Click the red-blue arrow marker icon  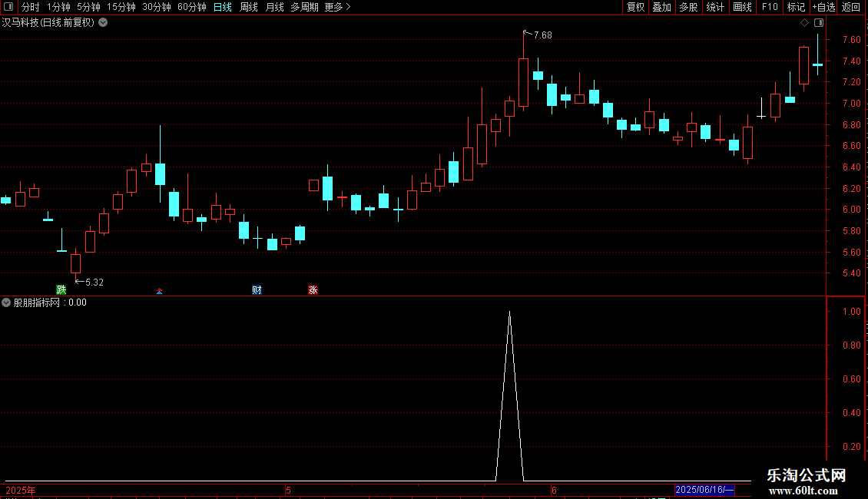160,291
